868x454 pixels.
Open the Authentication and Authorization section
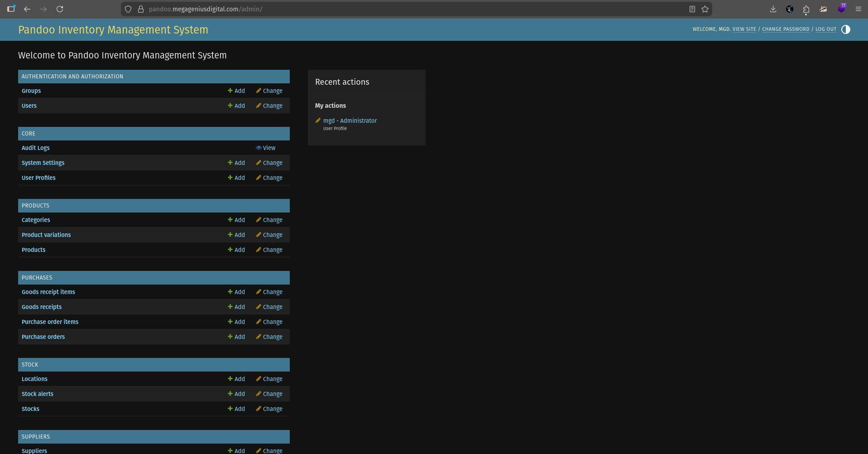[72, 77]
